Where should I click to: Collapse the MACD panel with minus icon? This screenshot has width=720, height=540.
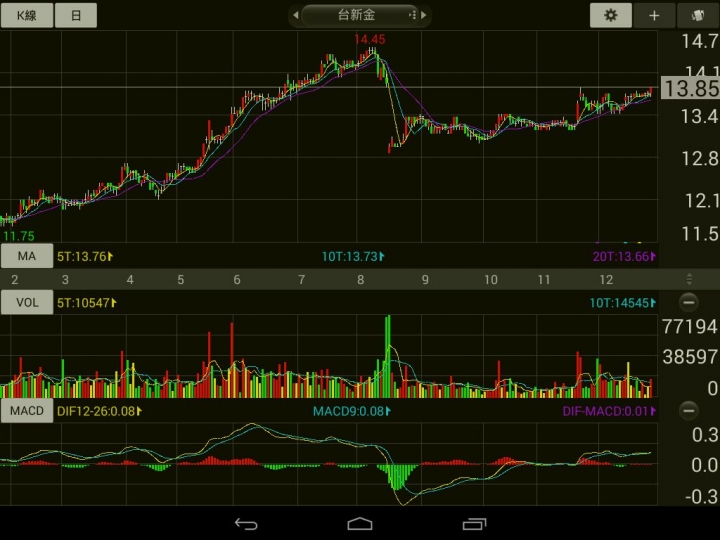(688, 410)
